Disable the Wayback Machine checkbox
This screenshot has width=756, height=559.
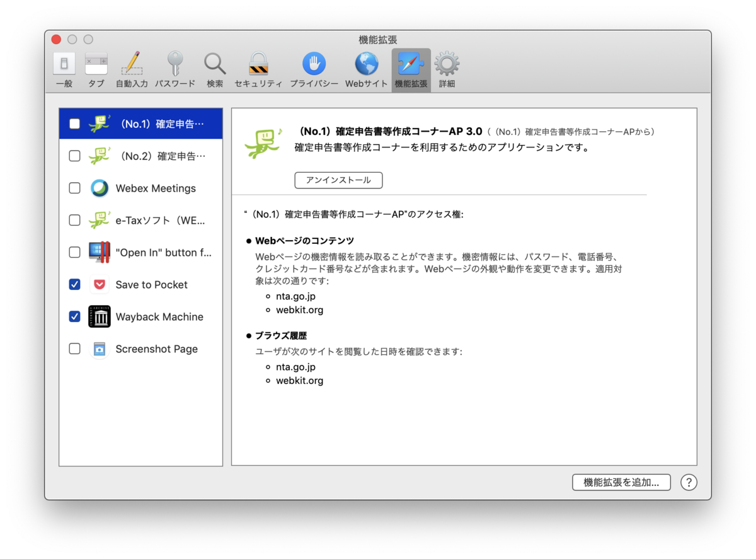coord(74,316)
